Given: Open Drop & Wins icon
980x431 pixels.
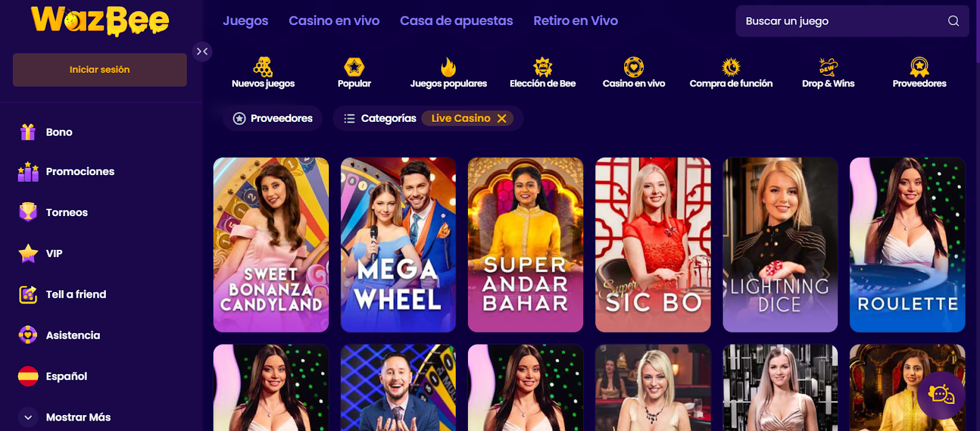Looking at the screenshot, I should click(828, 67).
